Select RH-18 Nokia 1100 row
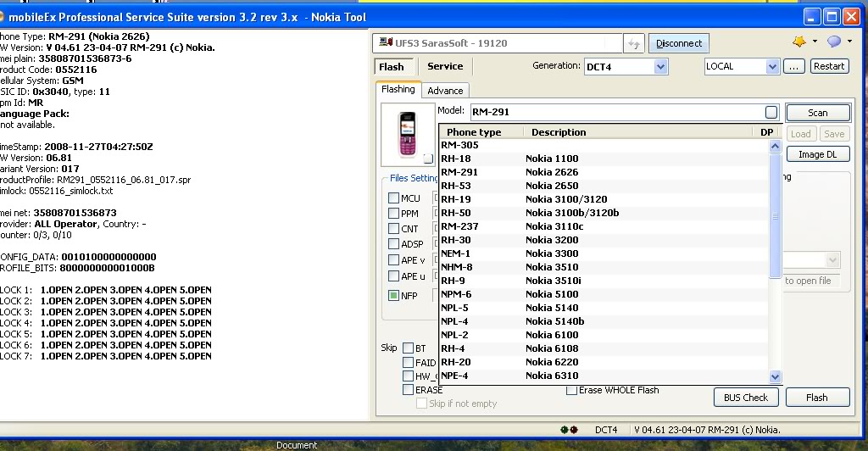868x451 pixels. click(604, 159)
